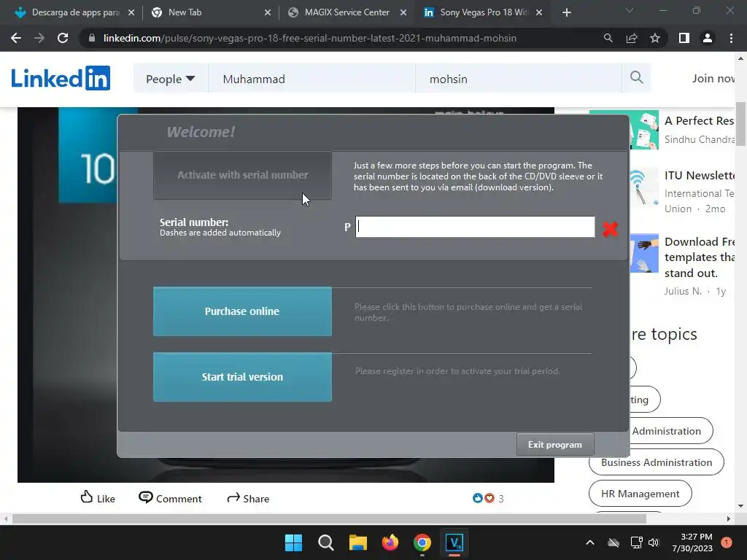Screen dimensions: 747x560
Task: Click the browser forward arrow
Action: point(39,38)
